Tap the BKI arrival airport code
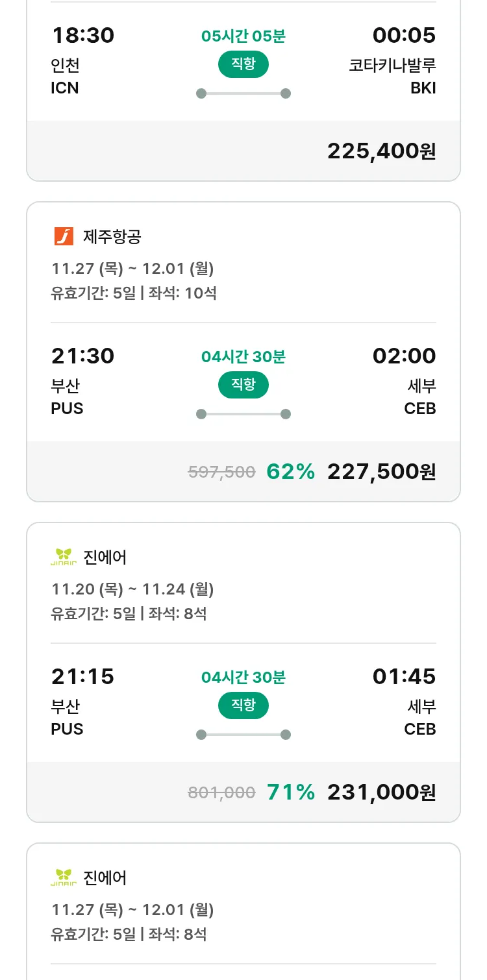The width and height of the screenshot is (487, 980). 423,88
